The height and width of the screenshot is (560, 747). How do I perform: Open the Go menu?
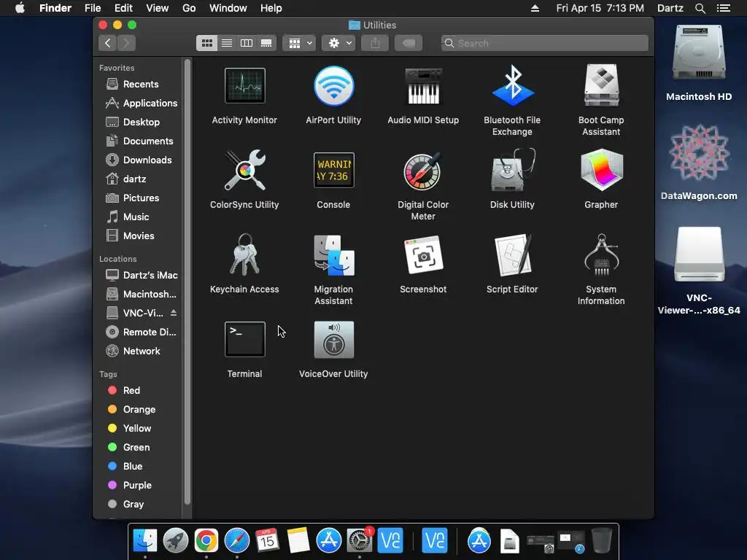189,8
